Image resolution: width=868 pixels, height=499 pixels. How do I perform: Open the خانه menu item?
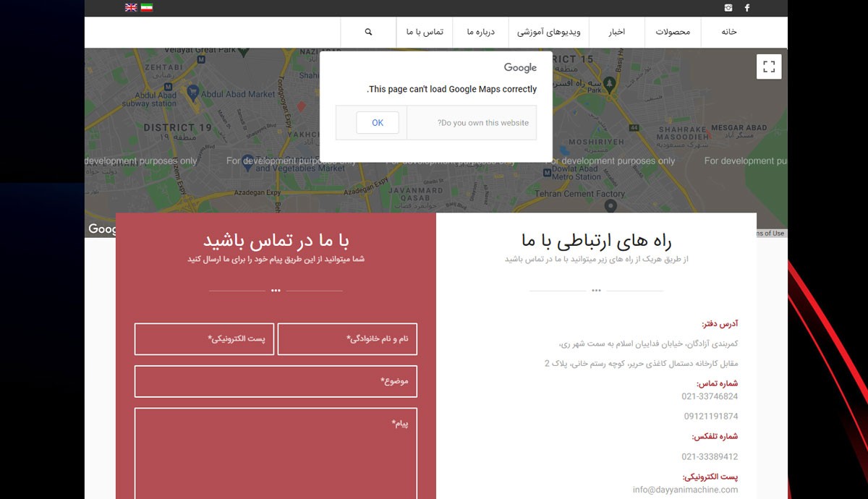point(728,32)
